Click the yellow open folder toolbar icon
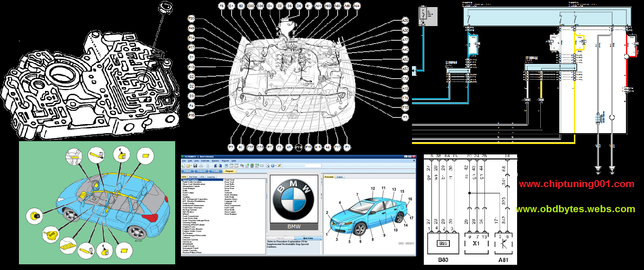The width and height of the screenshot is (644, 270). click(x=188, y=165)
